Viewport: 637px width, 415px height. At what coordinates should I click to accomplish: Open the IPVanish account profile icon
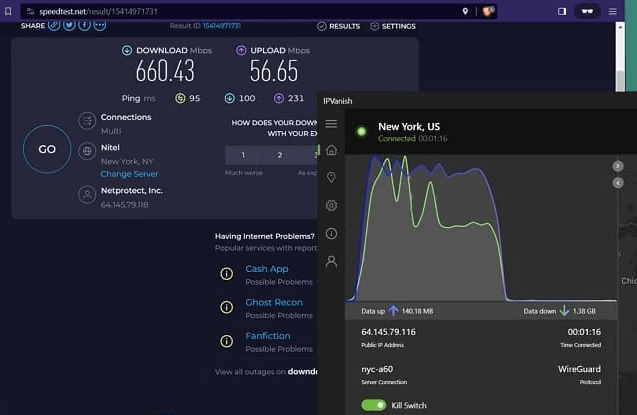pos(332,263)
